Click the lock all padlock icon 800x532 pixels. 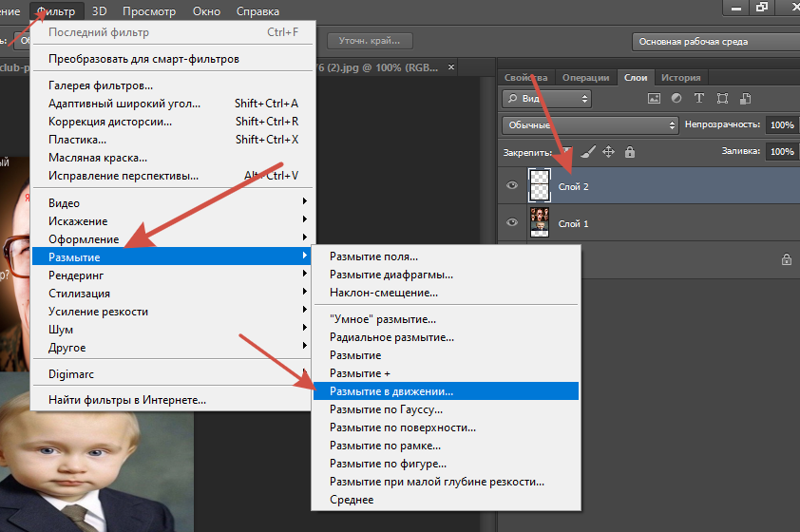(629, 152)
